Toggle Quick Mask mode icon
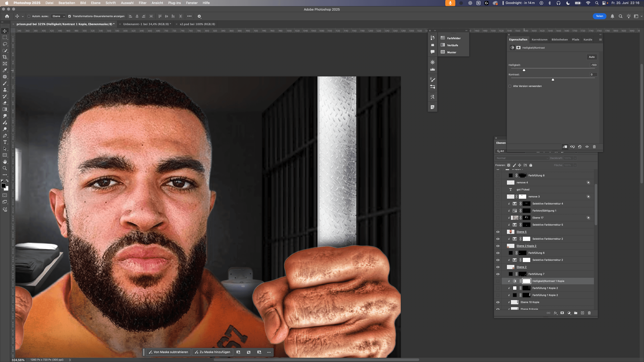Image resolution: width=644 pixels, height=362 pixels. tap(5, 195)
